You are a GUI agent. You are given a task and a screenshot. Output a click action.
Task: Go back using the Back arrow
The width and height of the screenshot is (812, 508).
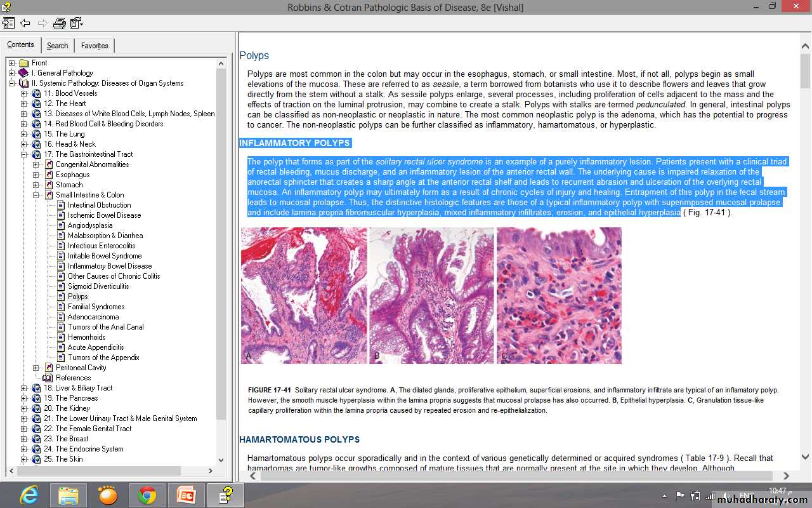coord(25,23)
